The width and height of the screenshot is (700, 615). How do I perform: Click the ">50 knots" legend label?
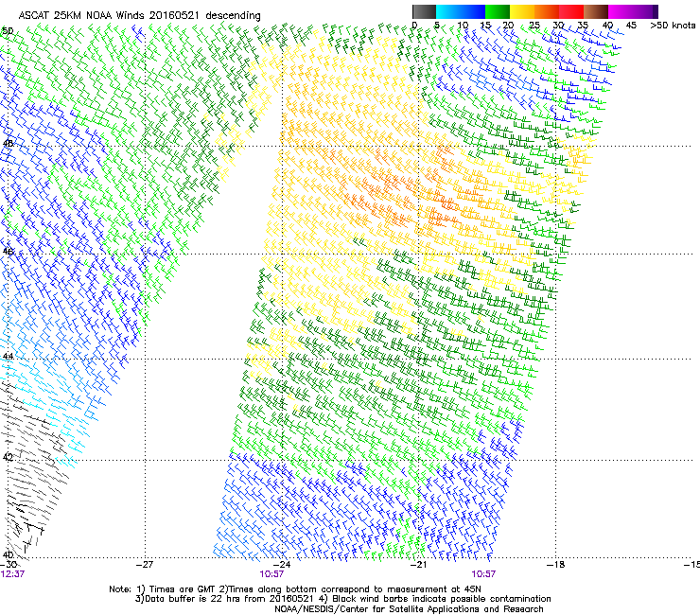[673, 25]
